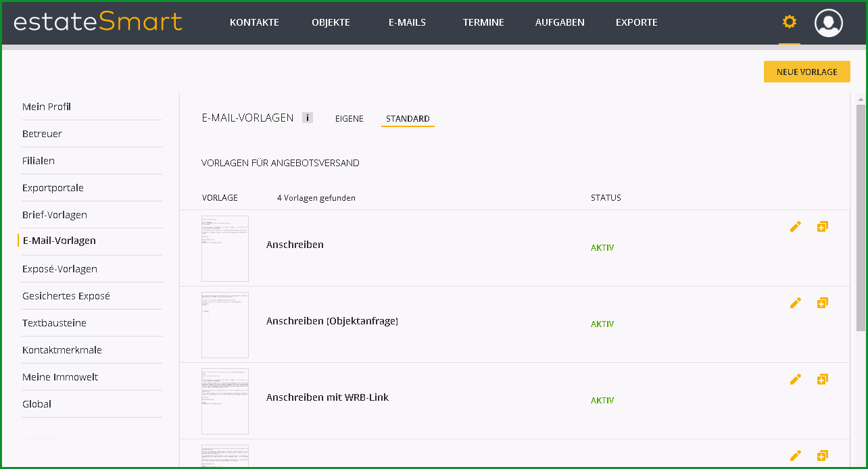
Task: Click the VORLAGEN FÜR ANGEBOTSVERSAND heading
Action: [x=281, y=163]
